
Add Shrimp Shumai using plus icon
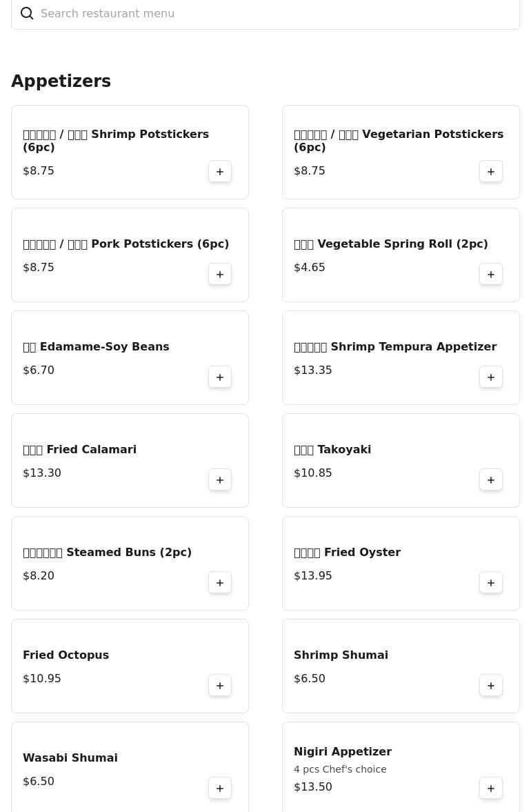(491, 686)
